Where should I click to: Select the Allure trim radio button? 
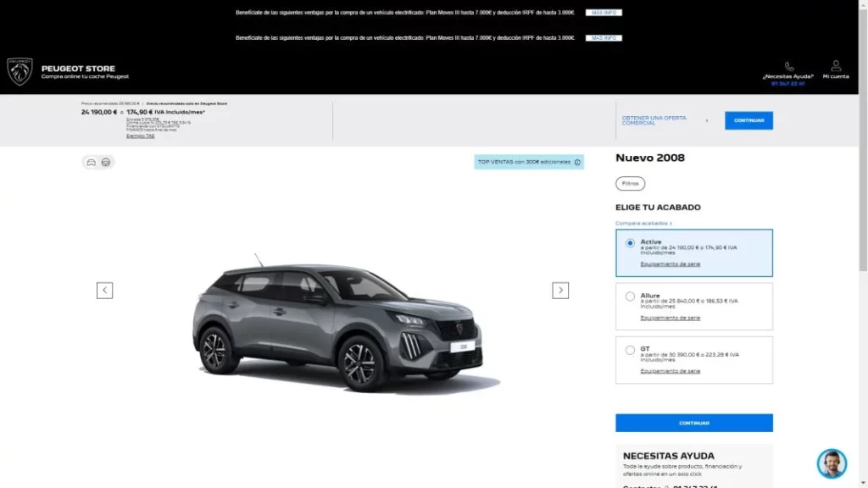630,297
